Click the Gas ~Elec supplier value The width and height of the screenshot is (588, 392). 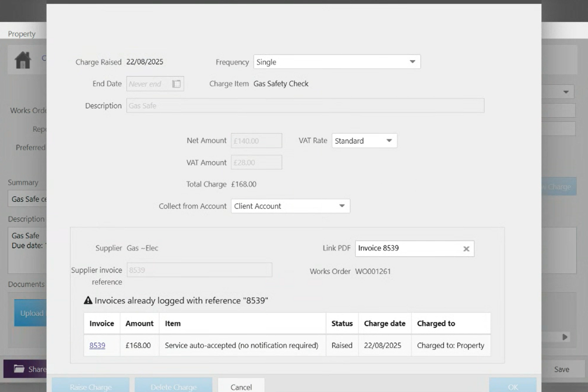pos(142,248)
